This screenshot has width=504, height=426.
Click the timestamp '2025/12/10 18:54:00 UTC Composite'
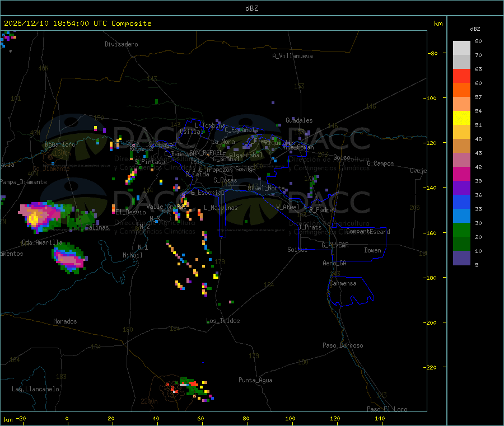click(x=77, y=24)
